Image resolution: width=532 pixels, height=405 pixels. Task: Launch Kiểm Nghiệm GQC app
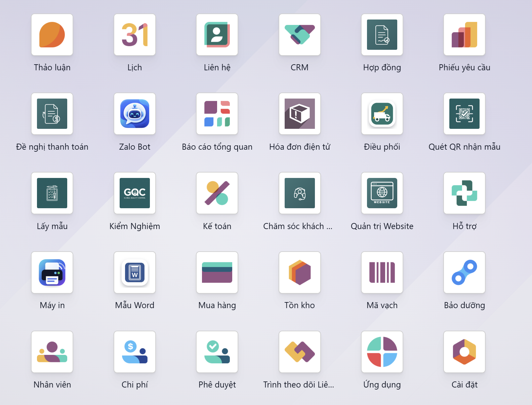point(135,193)
